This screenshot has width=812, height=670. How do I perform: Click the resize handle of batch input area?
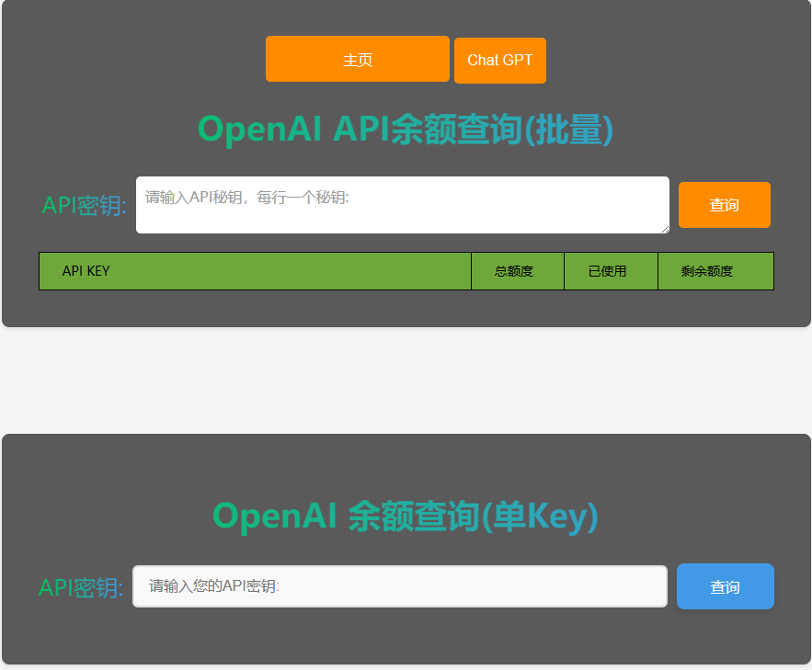tap(665, 229)
